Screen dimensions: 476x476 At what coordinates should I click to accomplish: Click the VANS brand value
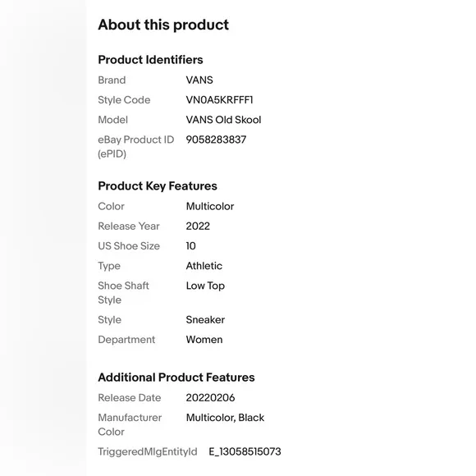click(x=199, y=80)
